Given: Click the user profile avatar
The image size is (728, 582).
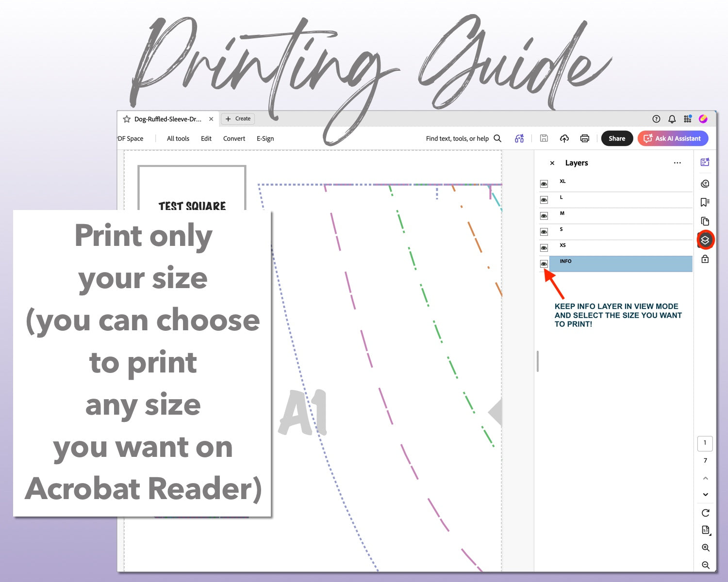Looking at the screenshot, I should click(x=703, y=119).
